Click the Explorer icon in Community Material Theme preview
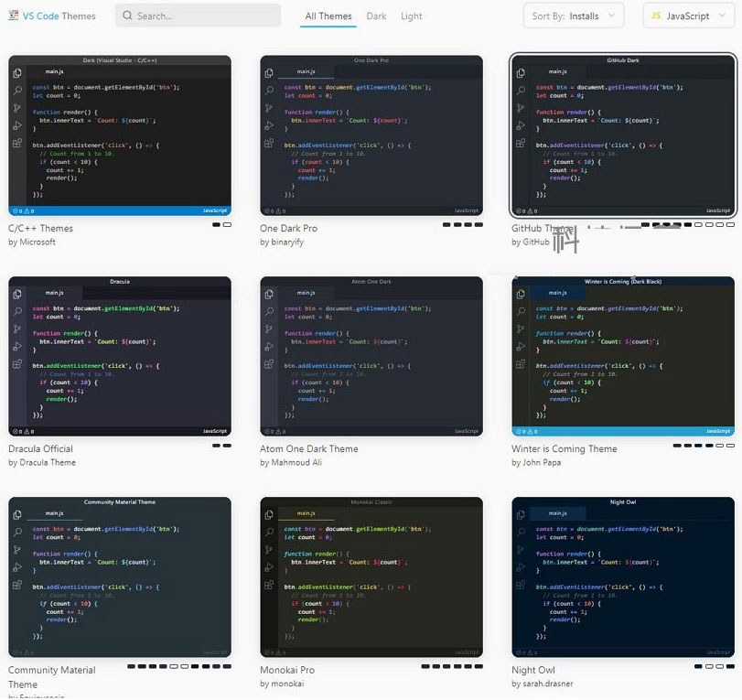742x700 pixels. click(x=16, y=514)
